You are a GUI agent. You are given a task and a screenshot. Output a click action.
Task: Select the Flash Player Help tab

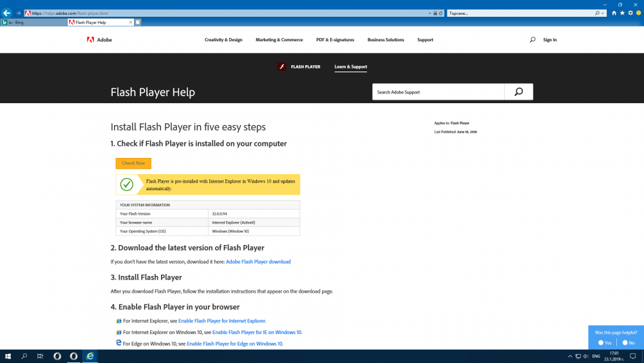(x=100, y=22)
